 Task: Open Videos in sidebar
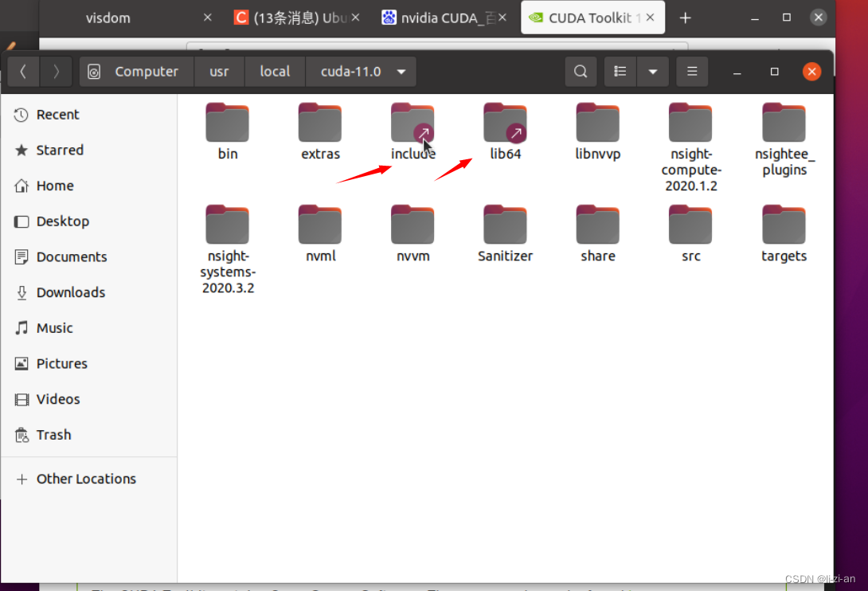pos(89,399)
